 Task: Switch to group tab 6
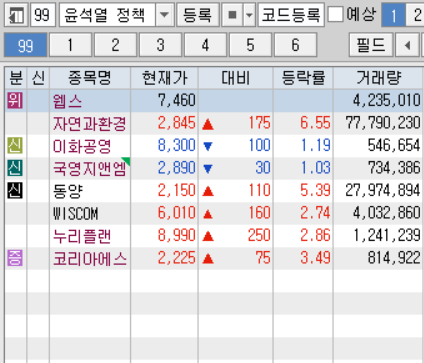(x=295, y=45)
